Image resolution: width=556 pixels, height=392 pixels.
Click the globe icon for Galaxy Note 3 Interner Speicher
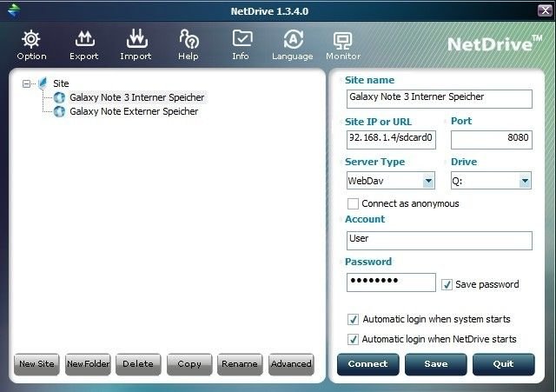[x=59, y=97]
